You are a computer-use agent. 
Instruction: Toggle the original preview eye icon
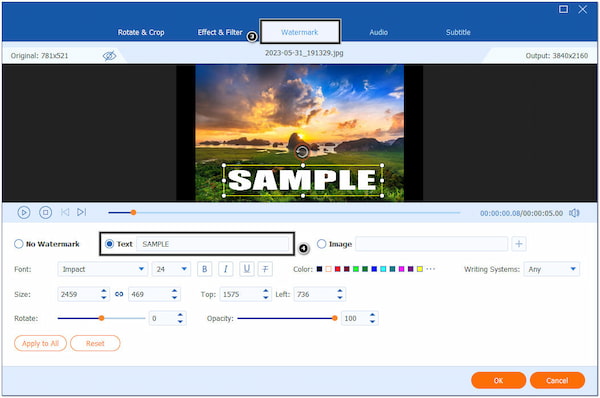(109, 56)
